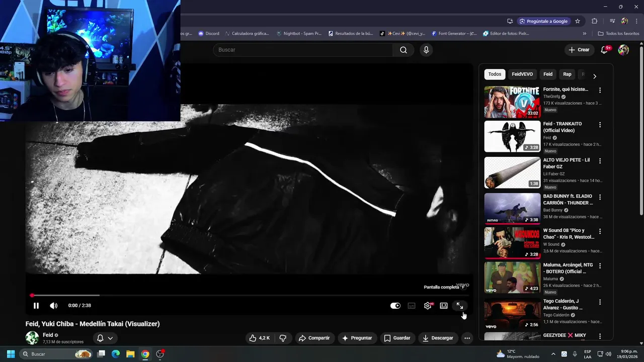Select the Feid filter chip
The height and width of the screenshot is (362, 644).
pos(548,74)
